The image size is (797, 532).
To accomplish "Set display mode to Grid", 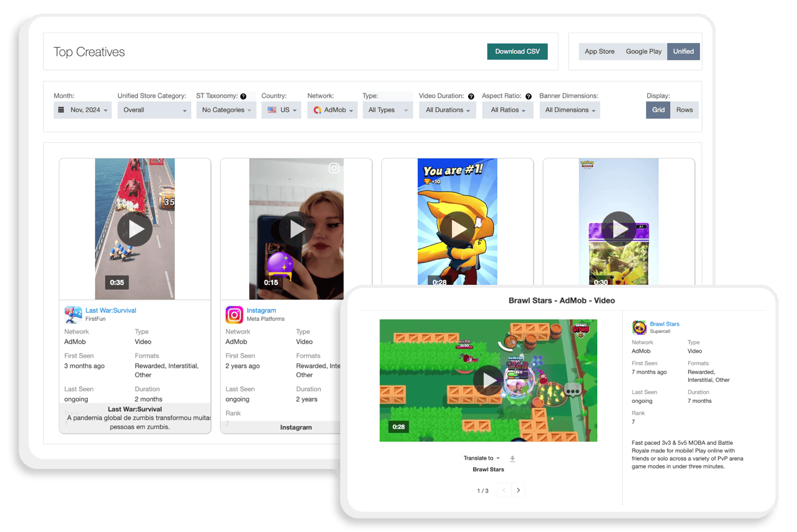I will click(658, 110).
